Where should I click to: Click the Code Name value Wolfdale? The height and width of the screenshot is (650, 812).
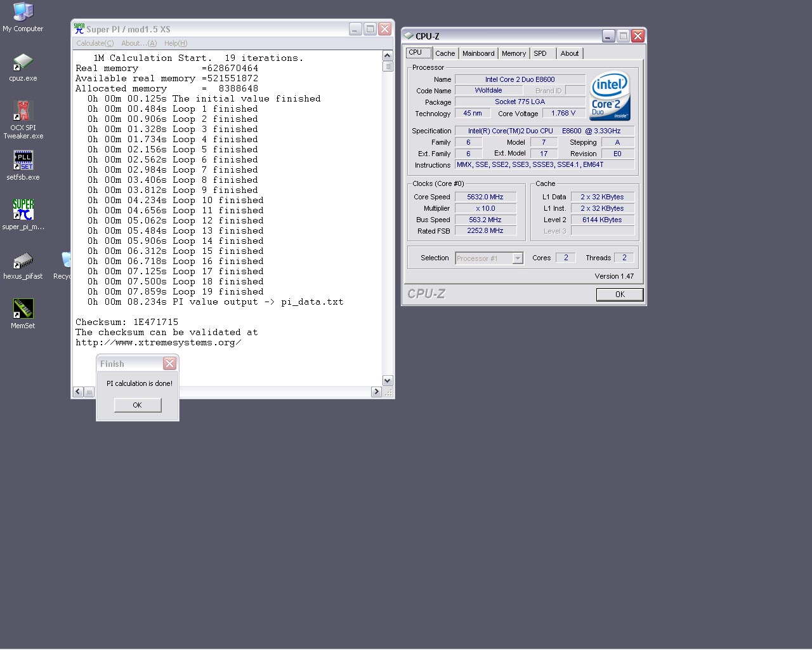[488, 90]
